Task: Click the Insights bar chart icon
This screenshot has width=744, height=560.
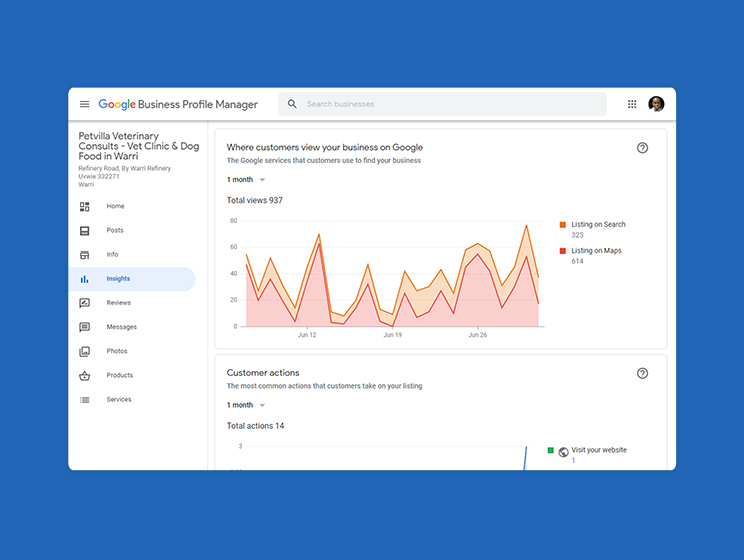Action: pos(84,279)
